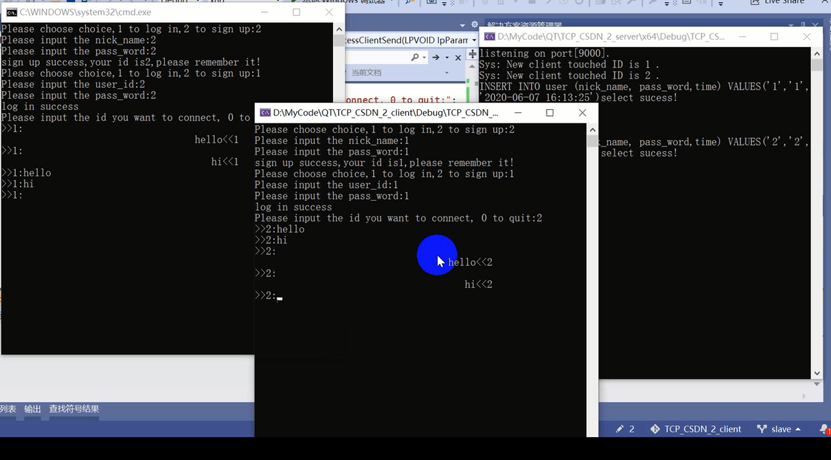Close the cmd.exe window
Viewport: 831px width, 460px height.
point(329,12)
